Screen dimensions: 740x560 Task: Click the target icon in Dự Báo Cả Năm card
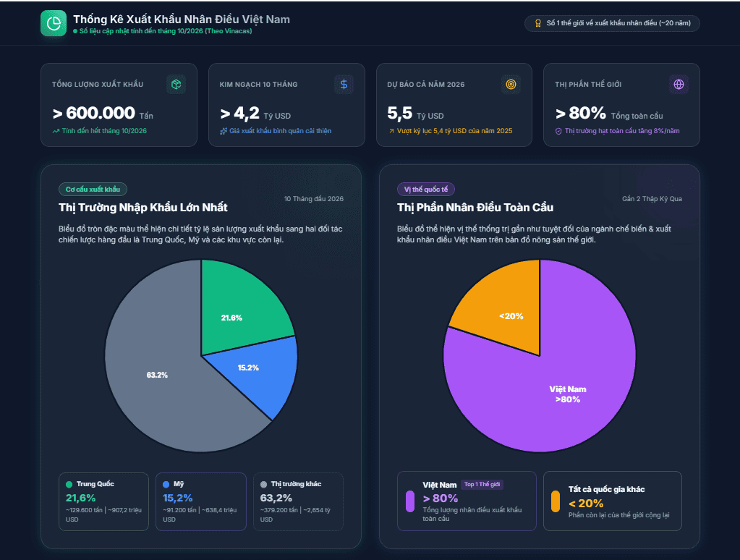click(x=511, y=85)
